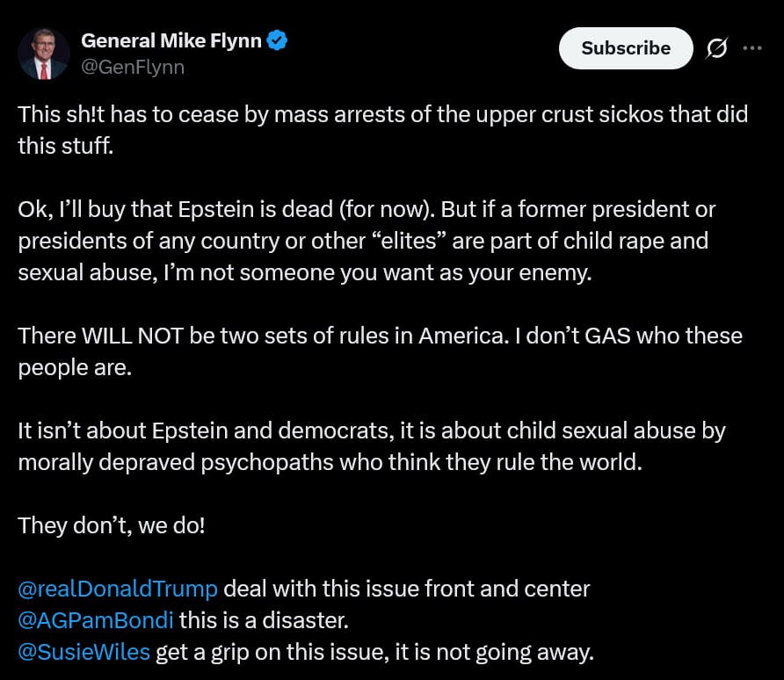Click General Mike Flynn's profile avatar
Viewport: 784px width, 680px height.
click(44, 54)
